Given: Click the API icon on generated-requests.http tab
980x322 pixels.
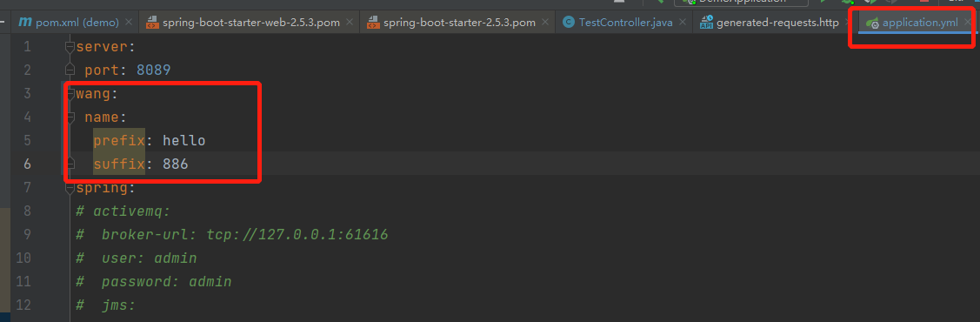Looking at the screenshot, I should coord(706,23).
